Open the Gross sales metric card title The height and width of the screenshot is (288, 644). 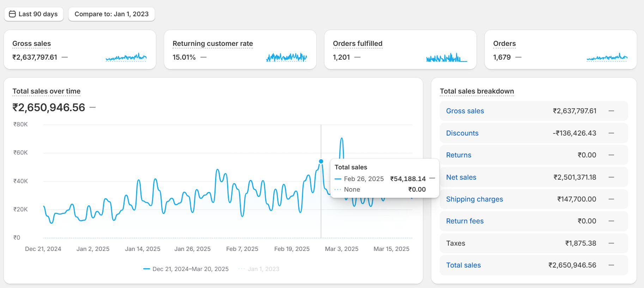point(31,44)
